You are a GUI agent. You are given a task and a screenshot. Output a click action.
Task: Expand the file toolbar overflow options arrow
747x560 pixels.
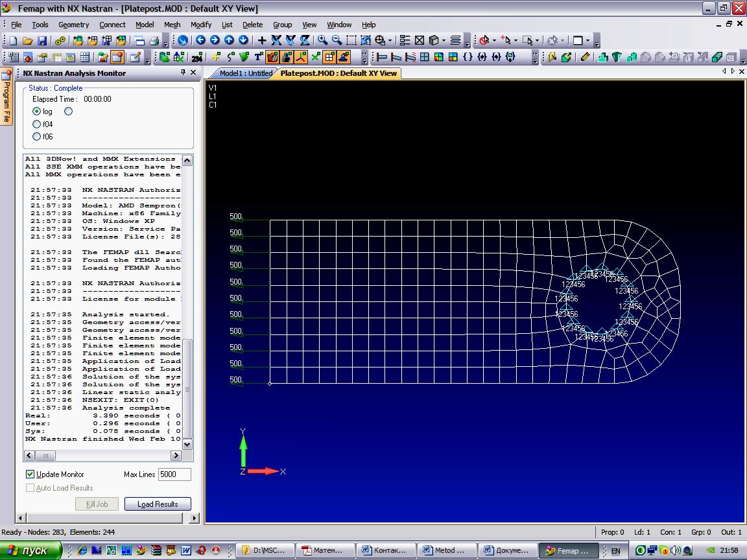(165, 41)
